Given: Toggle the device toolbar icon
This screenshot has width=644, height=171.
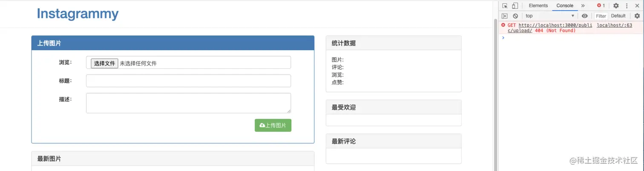Looking at the screenshot, I should 515,6.
